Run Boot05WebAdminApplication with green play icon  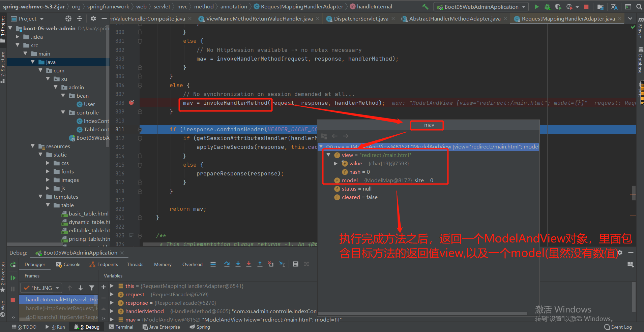point(536,7)
